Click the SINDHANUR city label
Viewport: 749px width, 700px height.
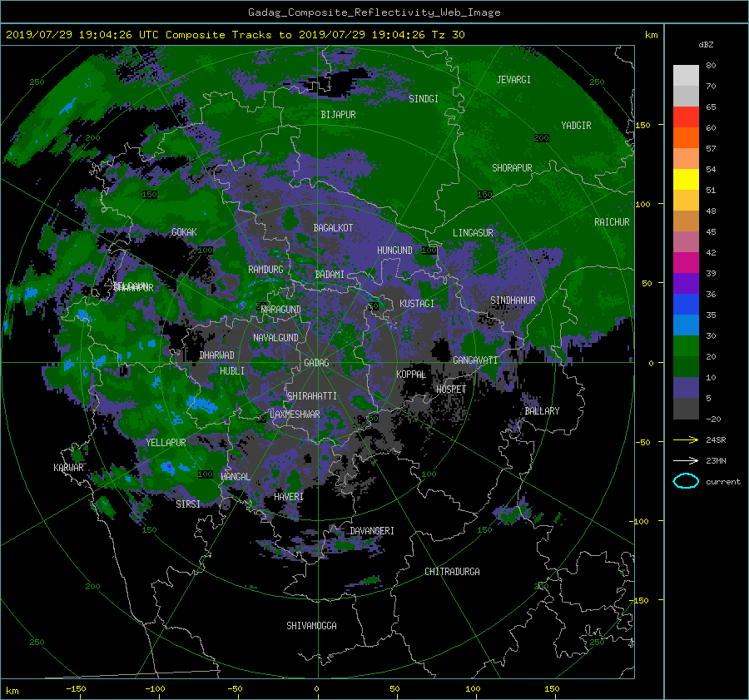tap(513, 300)
